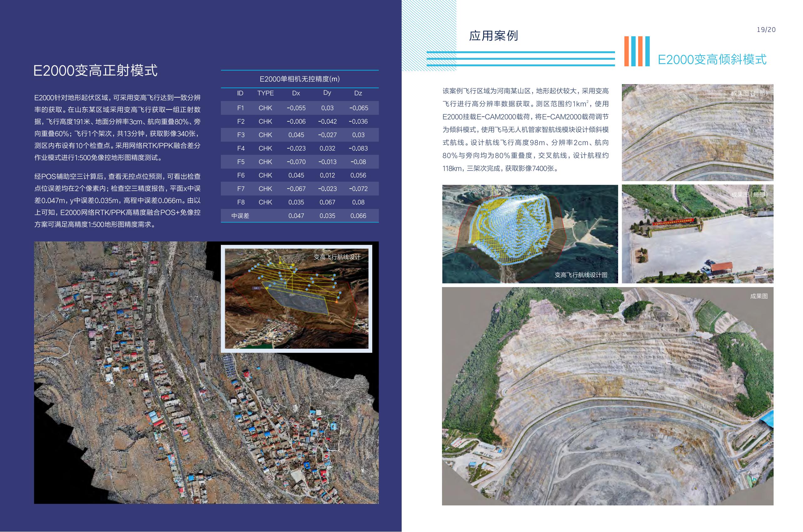Click F5 Dx value -0.070
The image size is (803, 532).
(296, 162)
